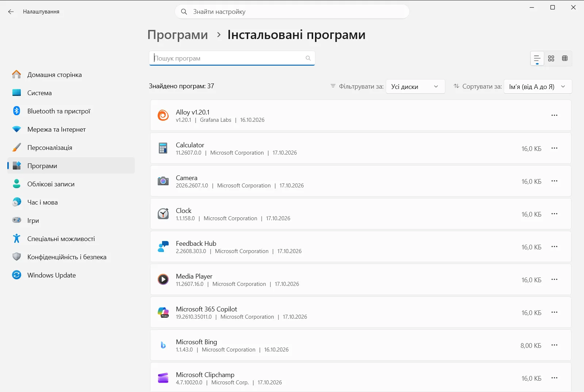Click the Clock app icon
The image size is (584, 392).
click(163, 214)
